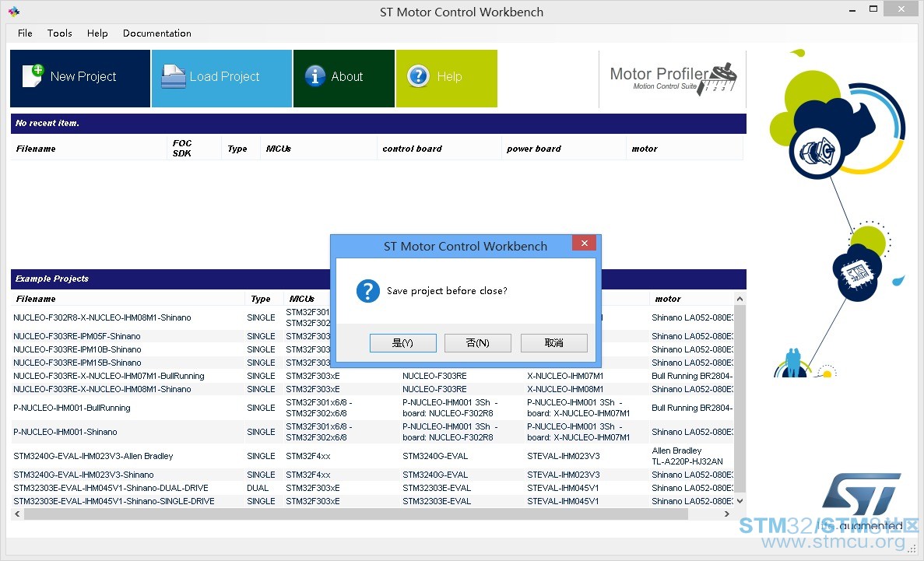The image size is (924, 561).
Task: Click the horizontal scrollbar left arrow
Action: pyautogui.click(x=18, y=514)
